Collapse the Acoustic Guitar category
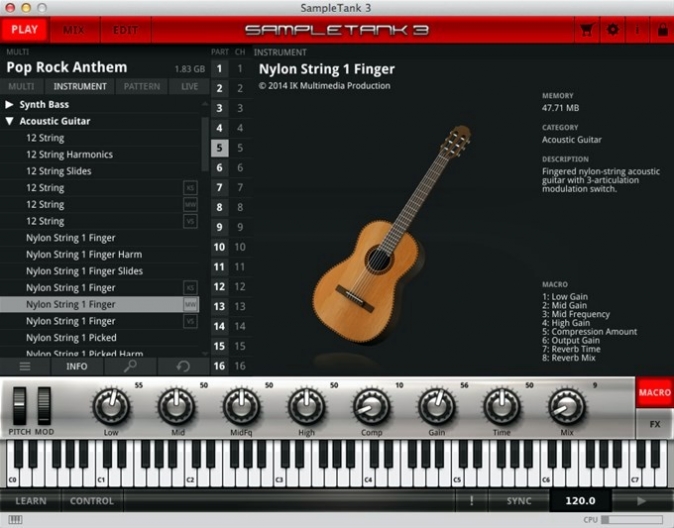 point(9,121)
